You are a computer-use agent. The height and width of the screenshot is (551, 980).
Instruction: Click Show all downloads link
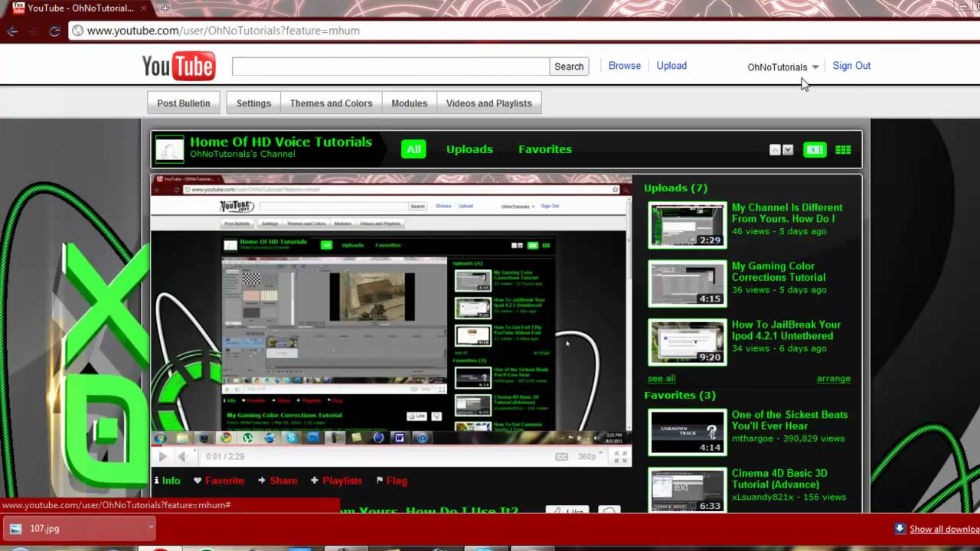point(943,529)
